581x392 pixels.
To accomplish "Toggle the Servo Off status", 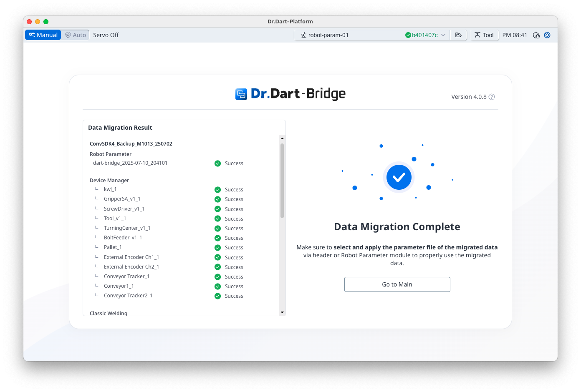I will [x=106, y=35].
